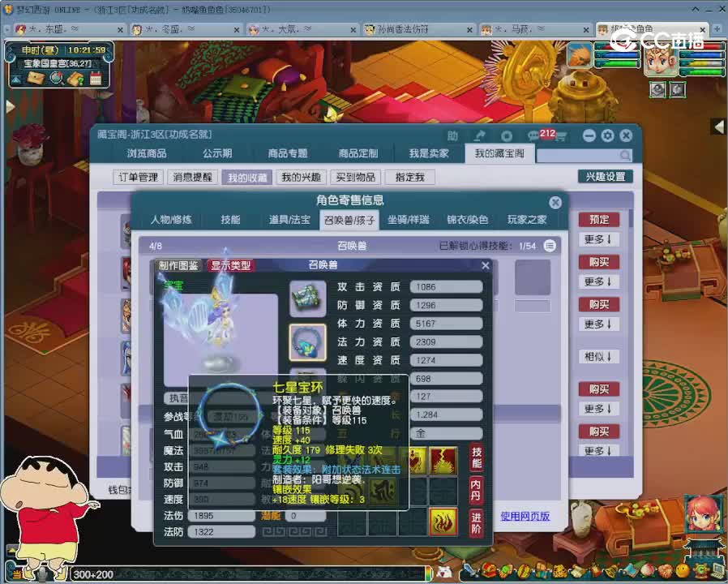Open the 技能 tab in 角色寄售信息
The width and height of the screenshot is (728, 584).
pos(230,220)
